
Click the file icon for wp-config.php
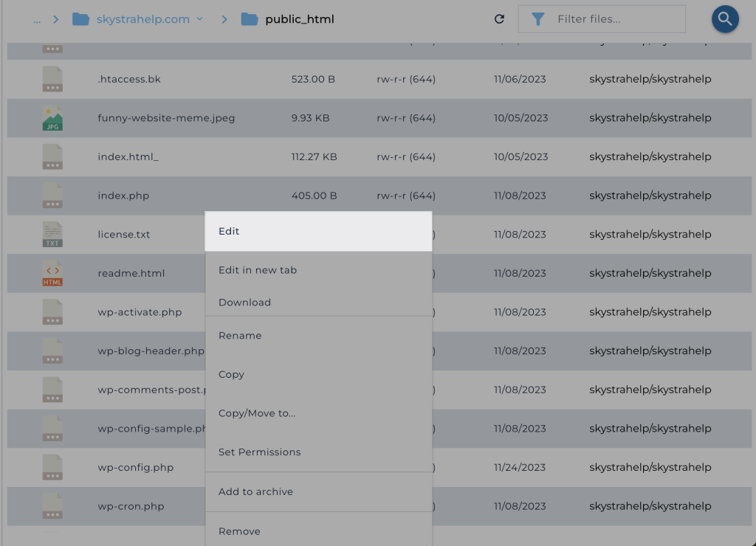tap(52, 468)
